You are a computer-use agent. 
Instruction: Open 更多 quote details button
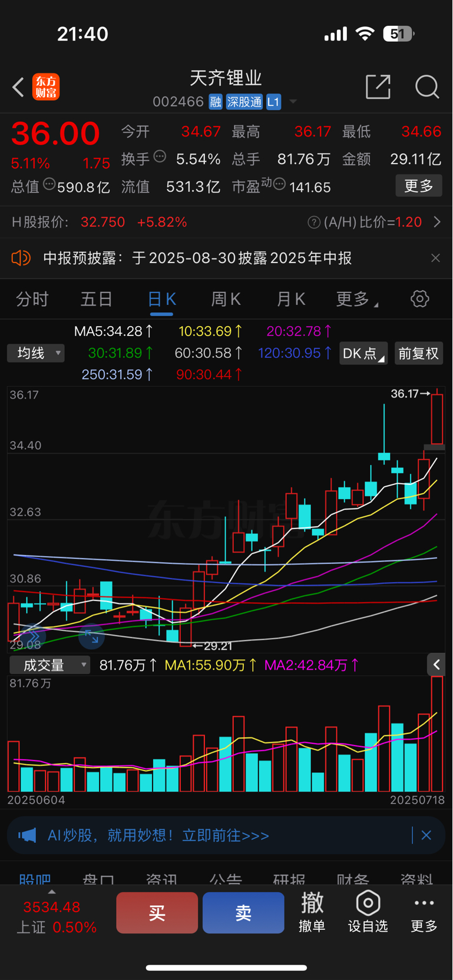tap(419, 186)
